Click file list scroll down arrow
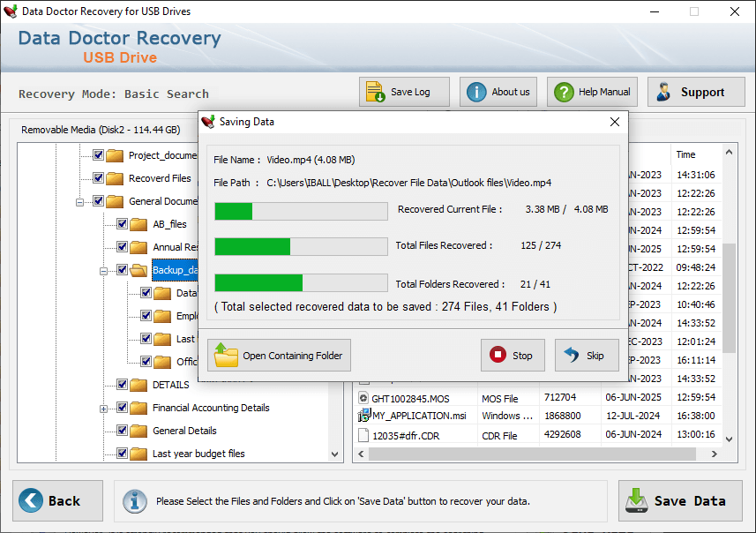 pyautogui.click(x=729, y=439)
